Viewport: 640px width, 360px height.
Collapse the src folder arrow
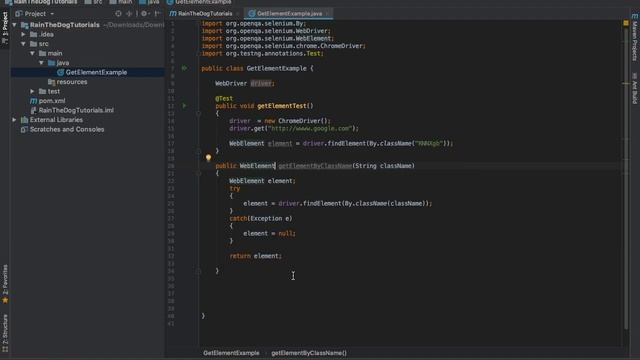[x=24, y=44]
